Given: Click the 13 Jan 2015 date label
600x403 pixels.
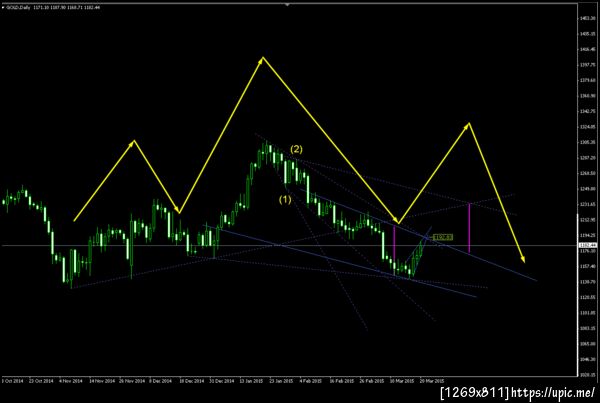Looking at the screenshot, I should click(251, 381).
